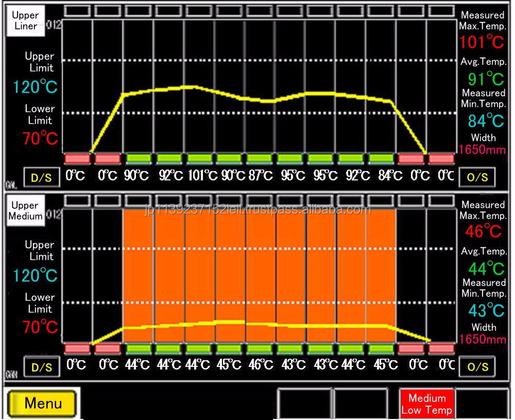Image resolution: width=515 pixels, height=420 pixels.
Task: Click the Upper Liner 120°C upper limit value
Action: (35, 87)
